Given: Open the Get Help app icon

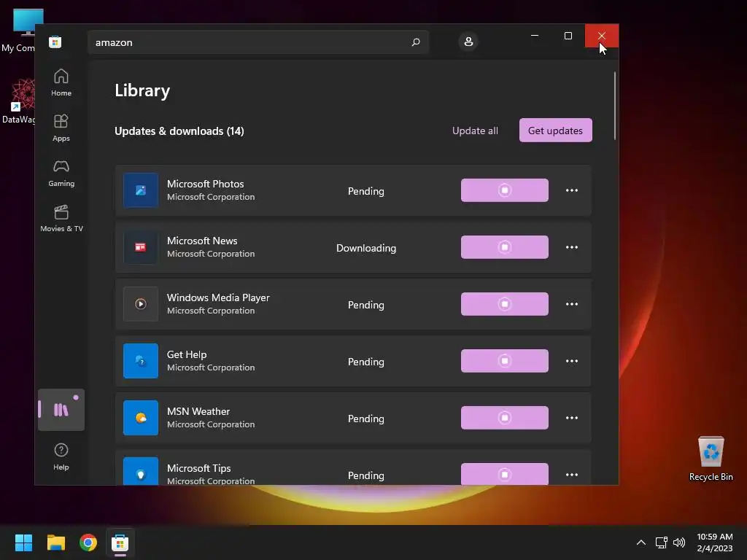Looking at the screenshot, I should click(x=141, y=361).
